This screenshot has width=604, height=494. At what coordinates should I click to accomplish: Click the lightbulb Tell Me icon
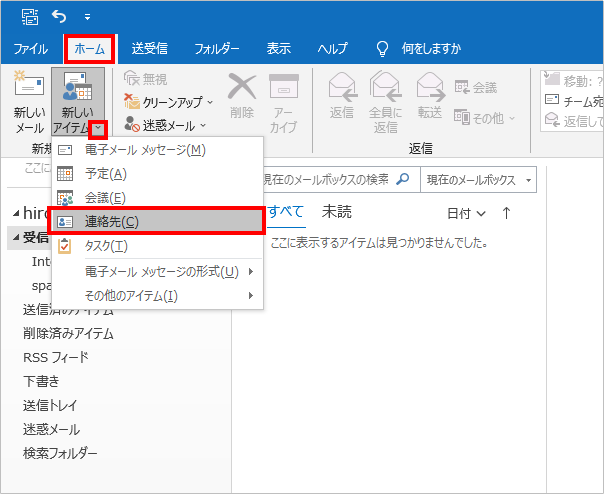pos(382,49)
